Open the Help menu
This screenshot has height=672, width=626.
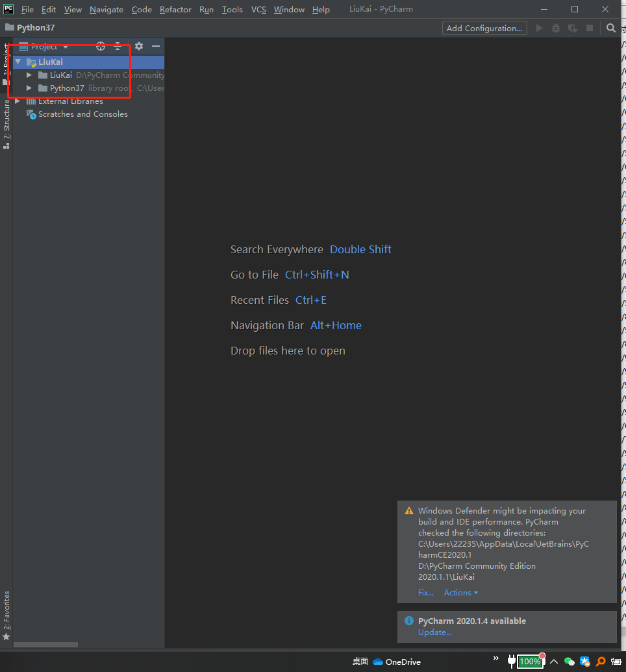[321, 10]
